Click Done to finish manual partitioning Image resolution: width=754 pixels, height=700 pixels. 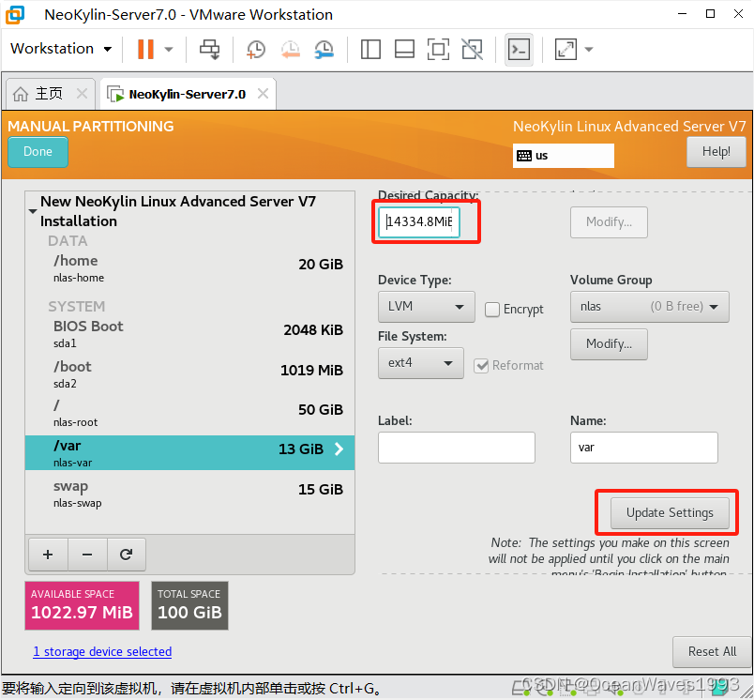coord(38,152)
